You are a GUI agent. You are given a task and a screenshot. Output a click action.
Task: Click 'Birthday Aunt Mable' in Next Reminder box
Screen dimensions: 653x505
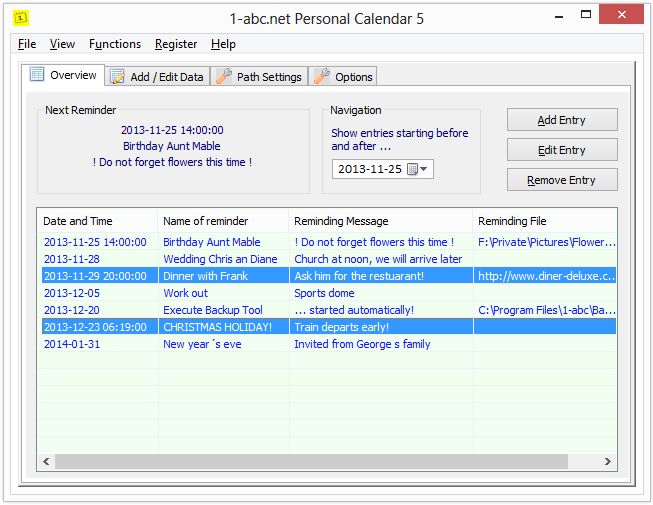point(172,146)
